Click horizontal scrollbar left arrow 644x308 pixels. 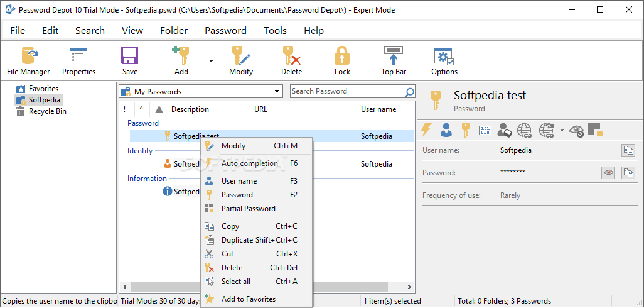point(126,287)
